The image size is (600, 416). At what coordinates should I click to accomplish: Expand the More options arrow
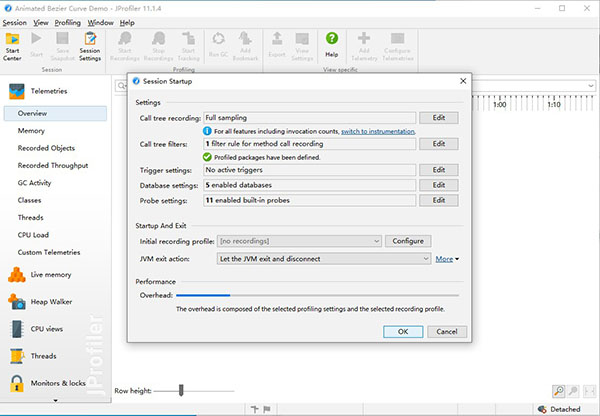pos(447,259)
